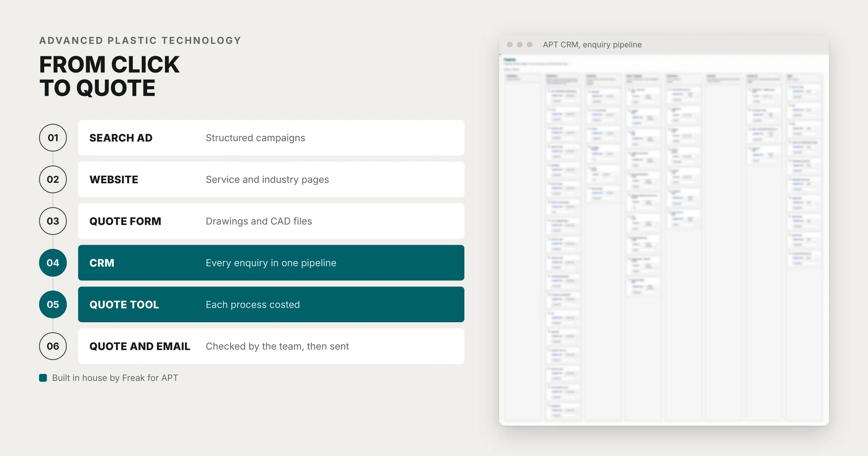Click first window control dot in APT CRM
This screenshot has height=456, width=868.
(x=510, y=45)
